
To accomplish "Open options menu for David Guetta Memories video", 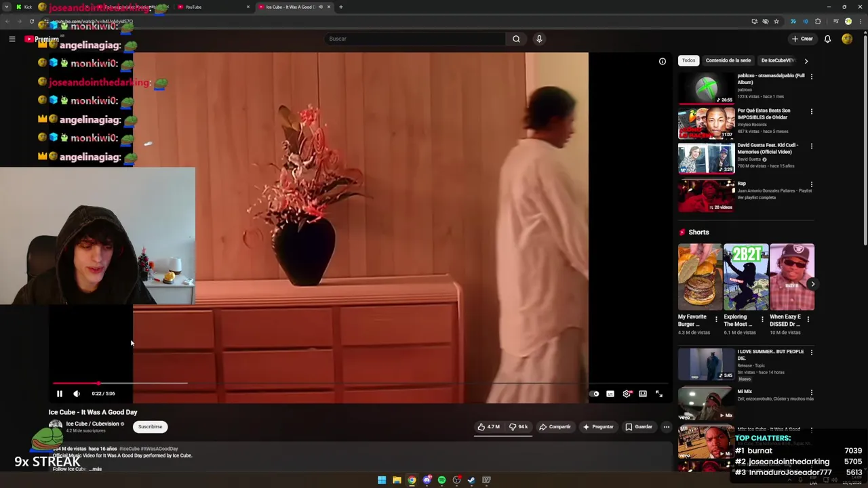I will [x=812, y=146].
